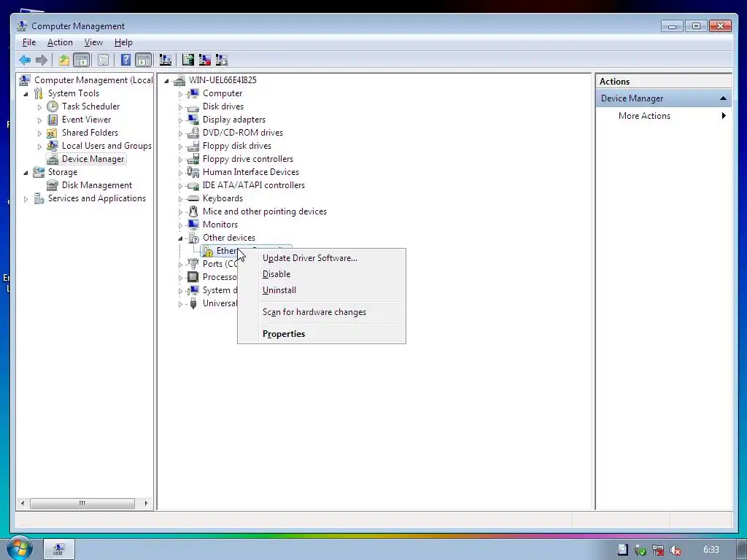Click the Human Interface Devices icon
The height and width of the screenshot is (560, 747).
click(x=193, y=172)
